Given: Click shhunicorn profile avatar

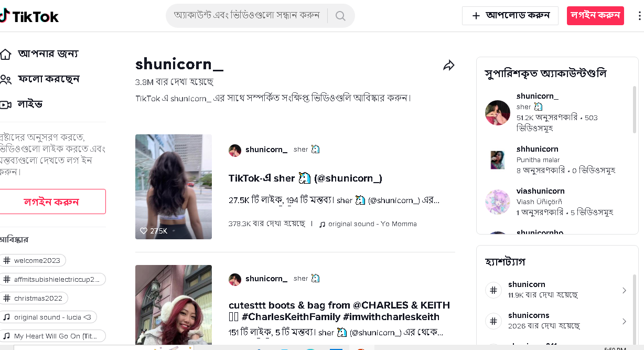Looking at the screenshot, I should (497, 160).
